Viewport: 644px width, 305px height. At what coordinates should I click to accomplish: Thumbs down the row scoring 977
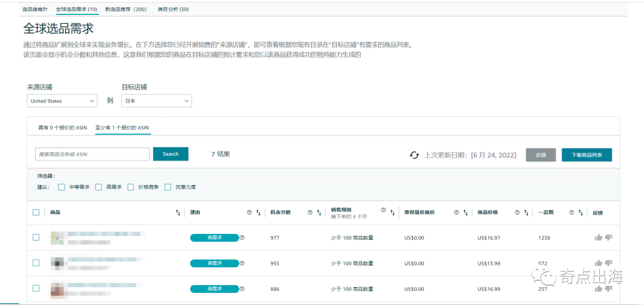click(608, 237)
